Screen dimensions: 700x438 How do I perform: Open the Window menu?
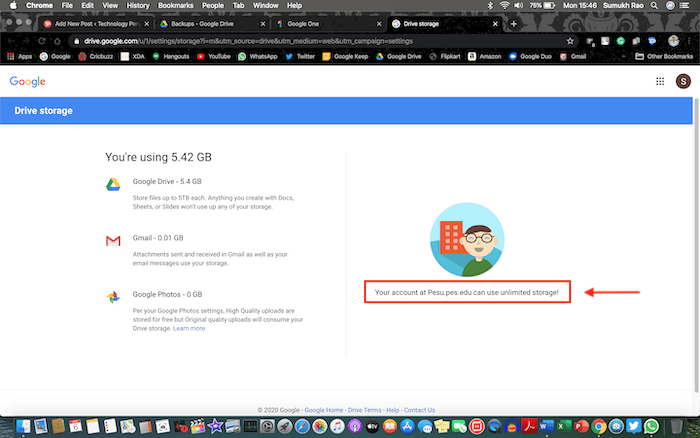click(x=266, y=5)
